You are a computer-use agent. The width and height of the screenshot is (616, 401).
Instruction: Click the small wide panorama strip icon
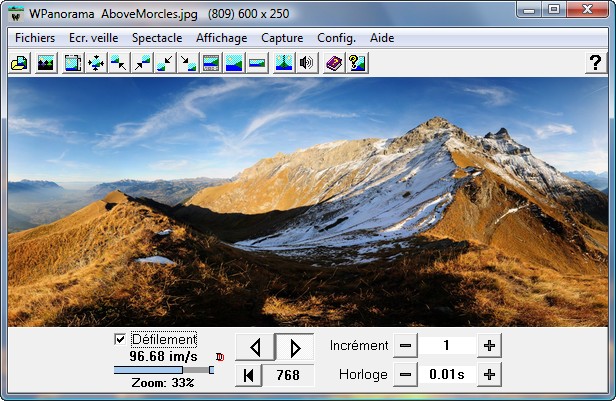[257, 63]
